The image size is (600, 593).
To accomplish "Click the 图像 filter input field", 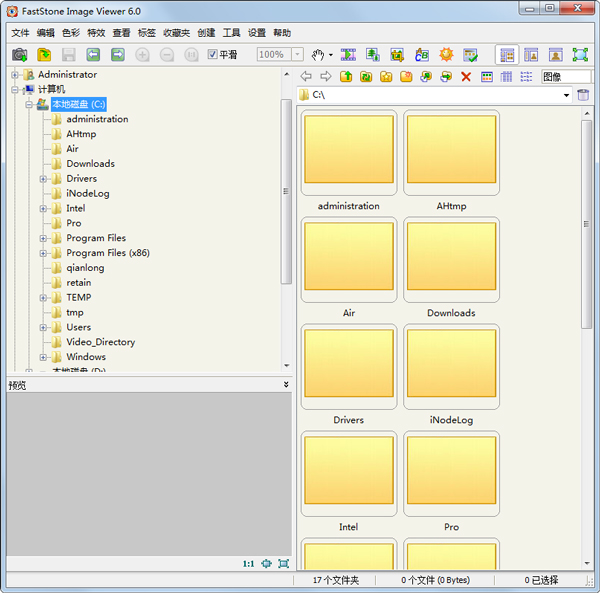I will point(566,77).
